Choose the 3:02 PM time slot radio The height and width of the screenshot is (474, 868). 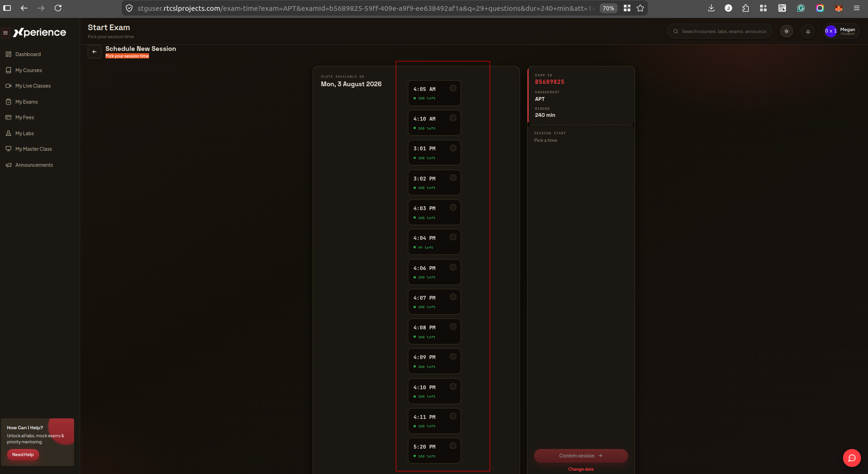[x=453, y=178]
